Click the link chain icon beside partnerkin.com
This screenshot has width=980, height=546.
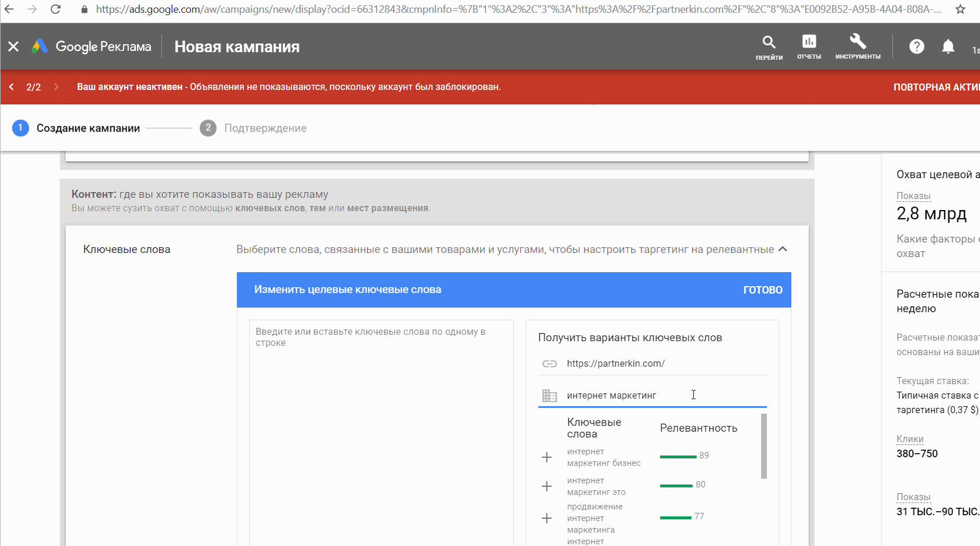click(x=549, y=363)
